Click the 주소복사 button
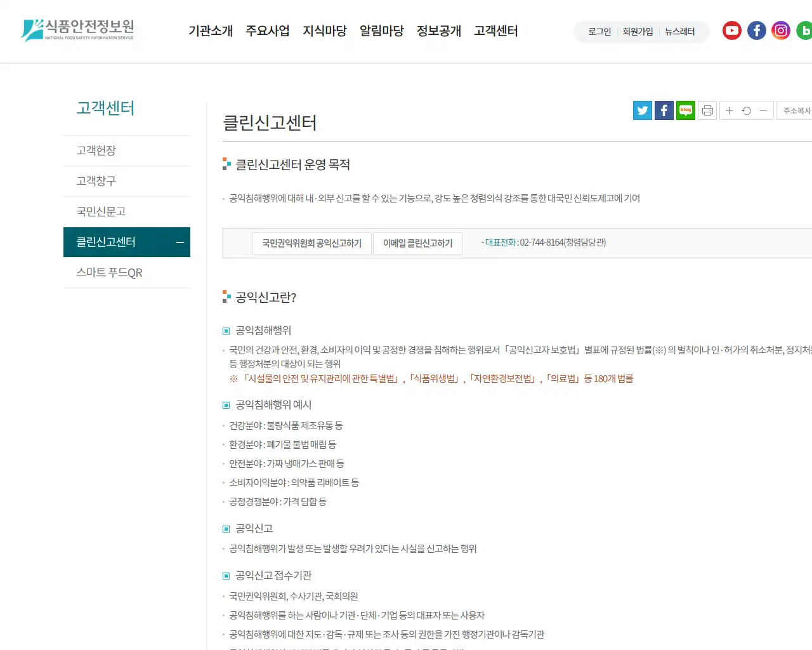This screenshot has height=650, width=812. (795, 110)
